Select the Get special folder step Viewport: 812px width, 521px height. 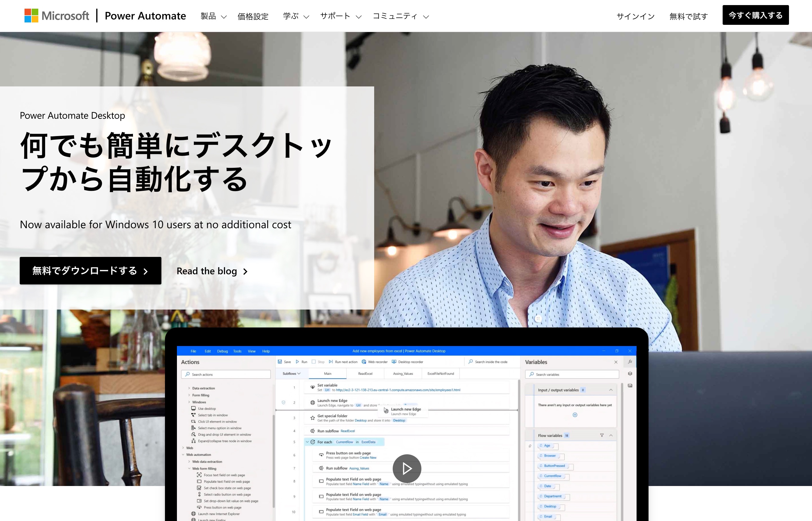coord(407,418)
